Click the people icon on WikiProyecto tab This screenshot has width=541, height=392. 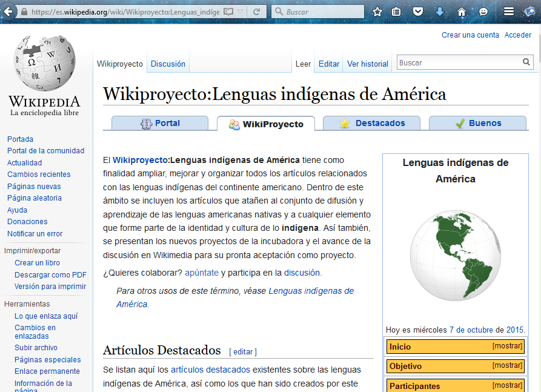coord(234,125)
